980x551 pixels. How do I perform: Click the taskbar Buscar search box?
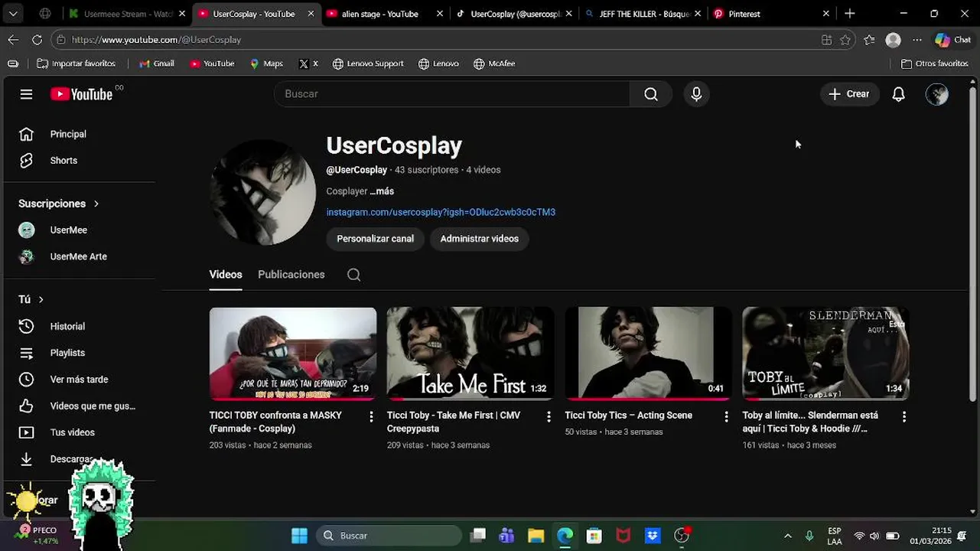click(x=389, y=536)
